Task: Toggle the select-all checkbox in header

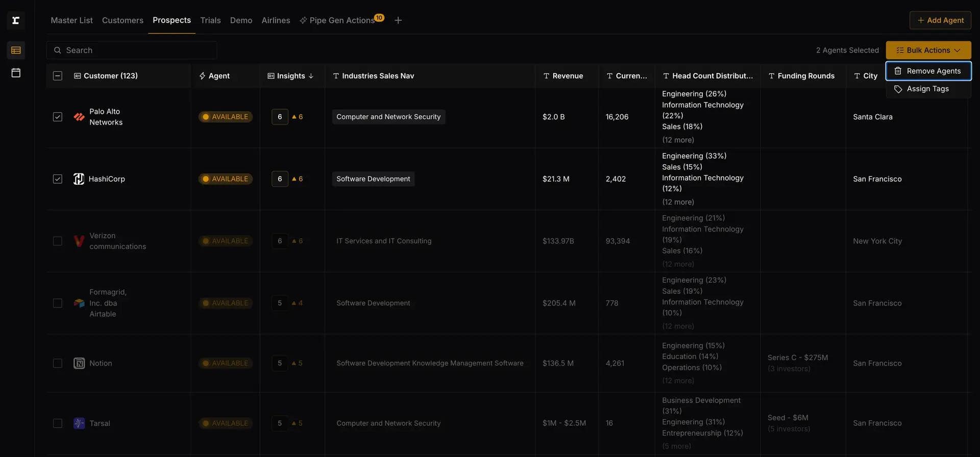Action: tap(58, 76)
